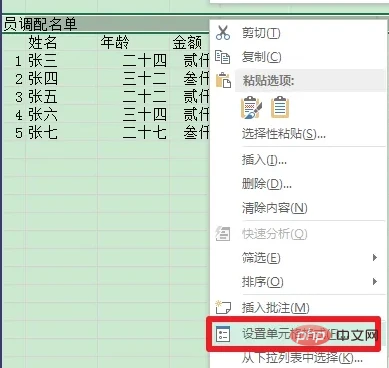Viewport: 389px width, 368px height.
Task: Click the 姓名 header cell
Action: point(61,42)
